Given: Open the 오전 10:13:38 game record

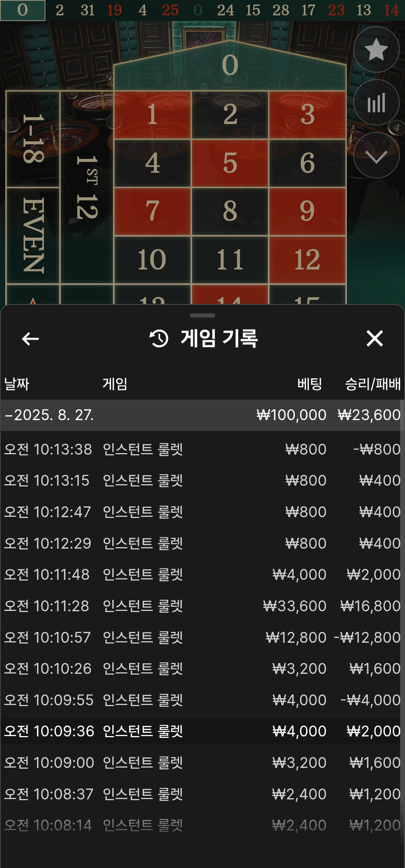Looking at the screenshot, I should (x=202, y=449).
